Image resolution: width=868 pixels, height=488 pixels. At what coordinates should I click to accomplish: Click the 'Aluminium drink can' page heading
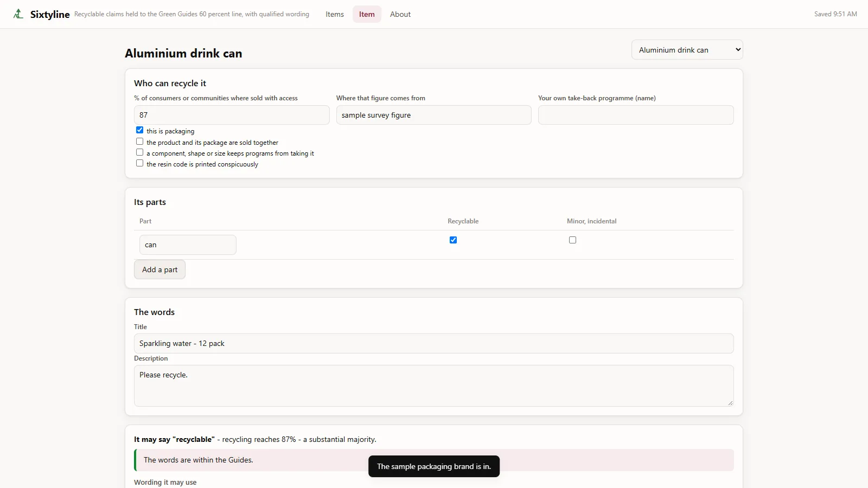tap(183, 53)
